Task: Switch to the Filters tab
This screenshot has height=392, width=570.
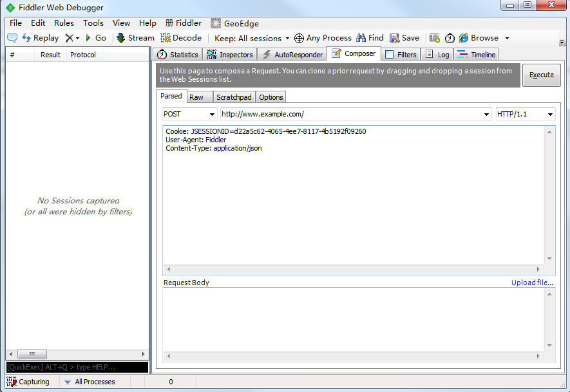Action: click(401, 55)
